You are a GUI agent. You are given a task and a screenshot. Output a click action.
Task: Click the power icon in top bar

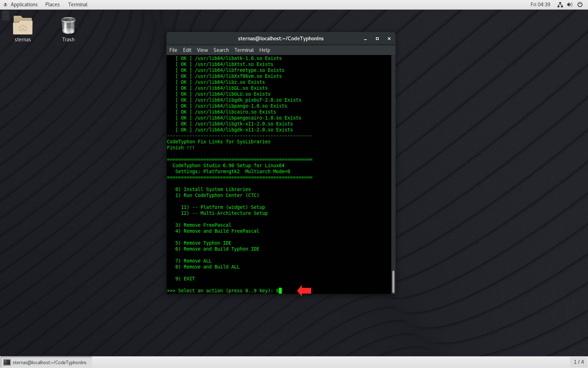tap(580, 5)
